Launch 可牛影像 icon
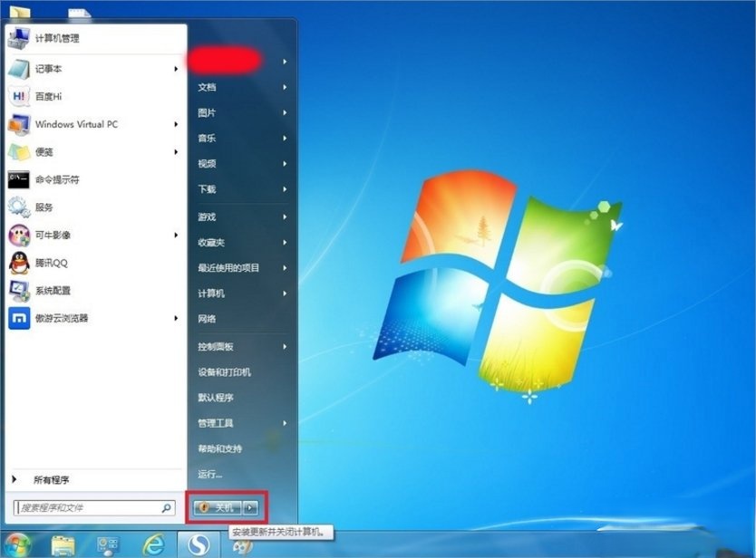Screen dimensions: 756x558 pos(19,236)
